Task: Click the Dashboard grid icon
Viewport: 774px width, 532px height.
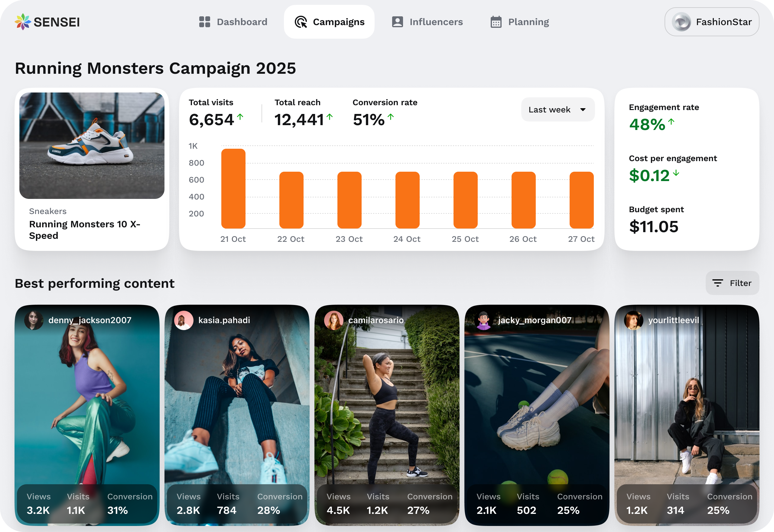Action: tap(204, 22)
